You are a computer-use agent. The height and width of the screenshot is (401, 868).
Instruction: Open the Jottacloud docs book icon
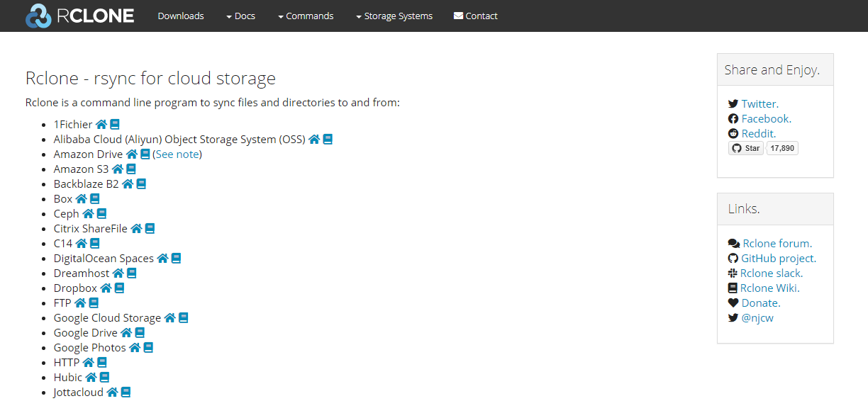(126, 392)
